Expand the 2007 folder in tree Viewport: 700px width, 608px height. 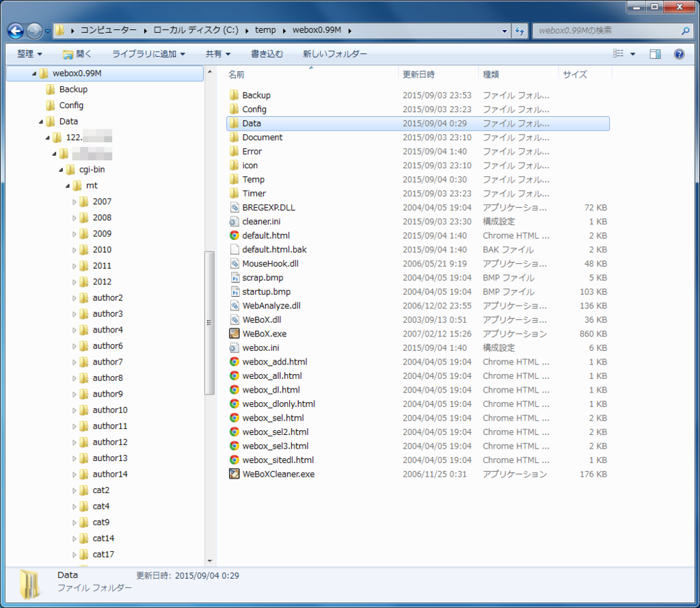74,202
